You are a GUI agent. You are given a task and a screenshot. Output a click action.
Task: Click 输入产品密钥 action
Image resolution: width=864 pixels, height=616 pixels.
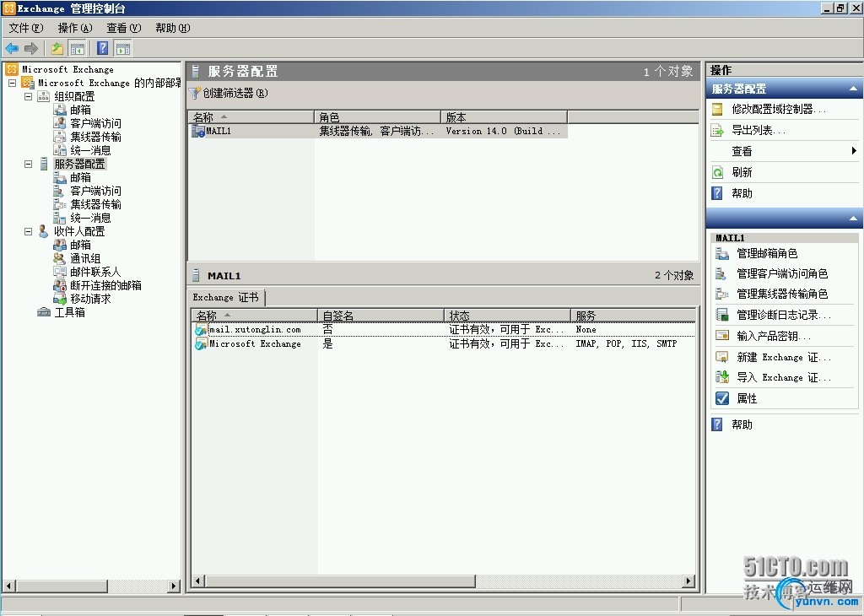774,336
